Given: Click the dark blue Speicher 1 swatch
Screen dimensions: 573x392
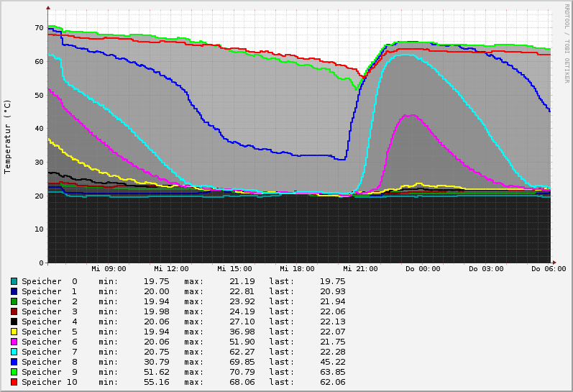Looking at the screenshot, I should (14, 291).
